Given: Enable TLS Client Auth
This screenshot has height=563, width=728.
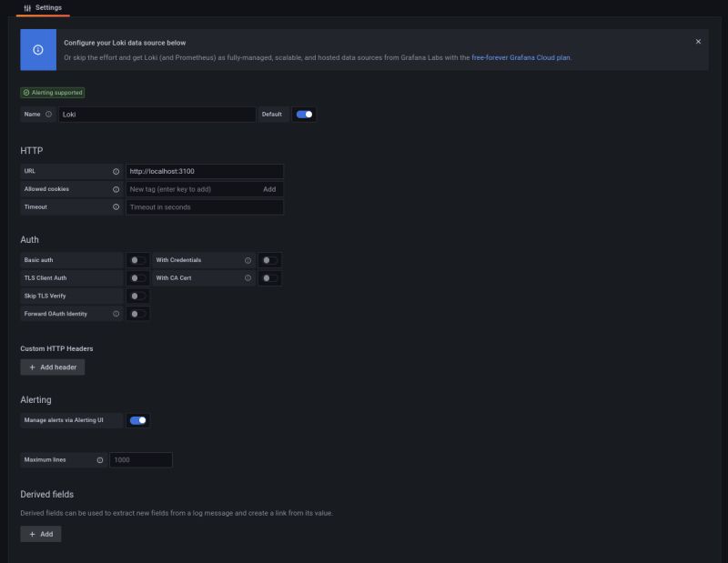Looking at the screenshot, I should (x=138, y=277).
